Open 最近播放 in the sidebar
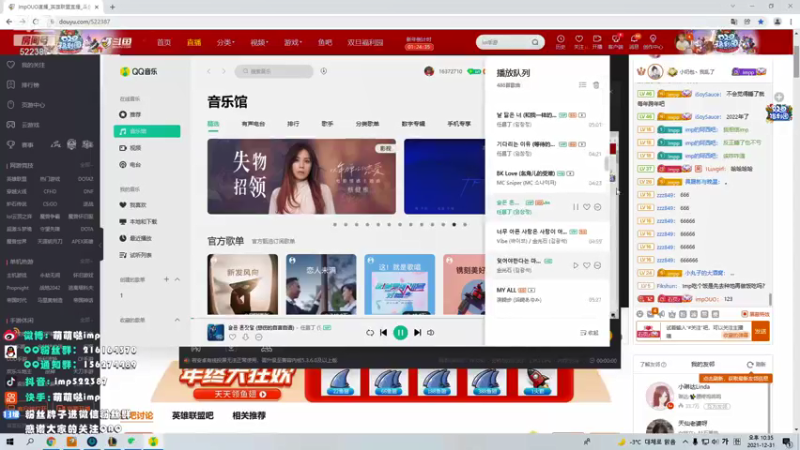Image resolution: width=800 pixels, height=450 pixels. pyautogui.click(x=136, y=238)
